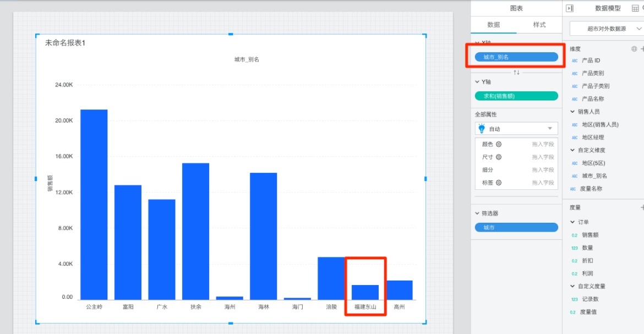Select the 公主岭 bar in the chart
The image size is (644, 334).
tap(94, 204)
